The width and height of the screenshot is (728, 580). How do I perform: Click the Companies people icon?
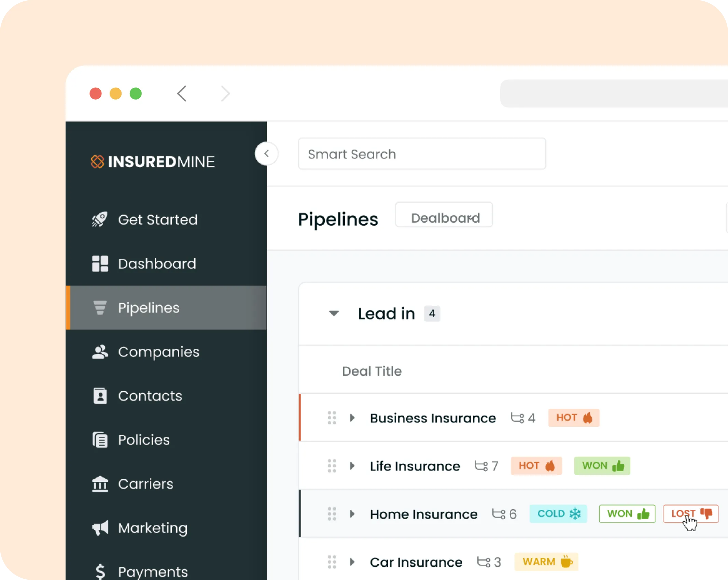(x=100, y=352)
